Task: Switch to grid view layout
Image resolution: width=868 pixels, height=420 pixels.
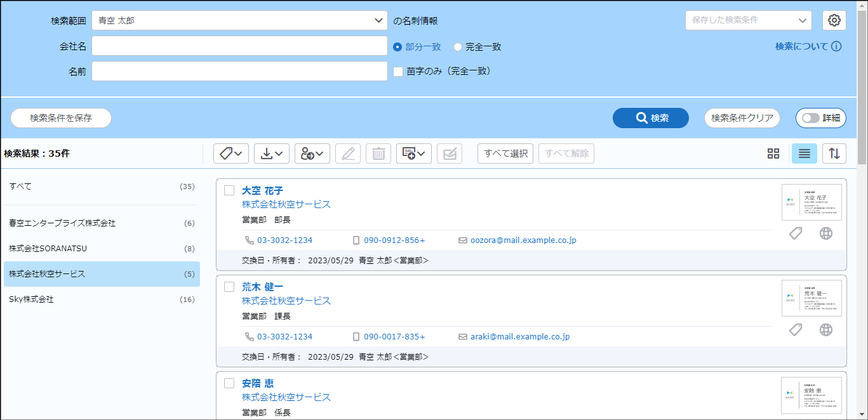Action: coord(773,154)
